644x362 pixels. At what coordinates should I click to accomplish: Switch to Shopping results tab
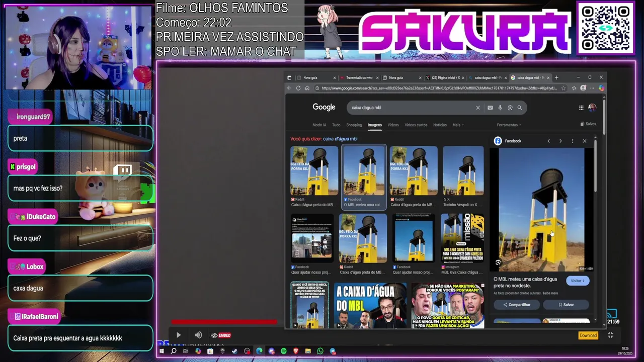click(x=354, y=125)
